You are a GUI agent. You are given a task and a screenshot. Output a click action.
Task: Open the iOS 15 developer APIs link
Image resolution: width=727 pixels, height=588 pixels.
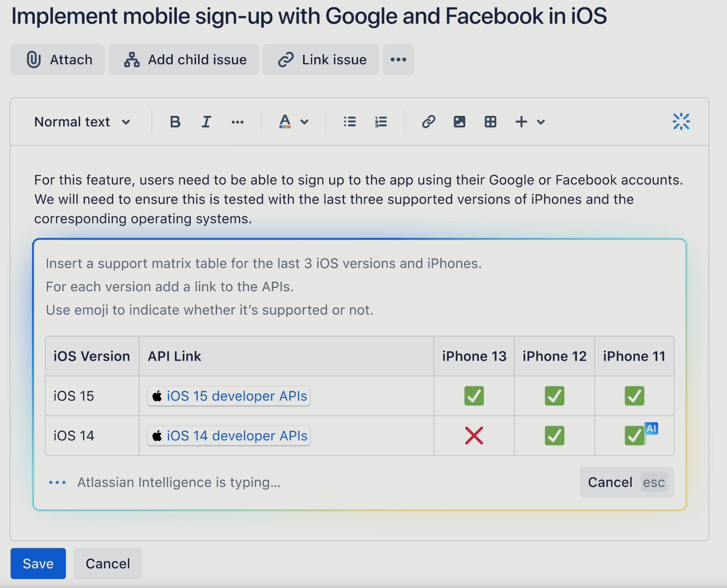pos(237,396)
